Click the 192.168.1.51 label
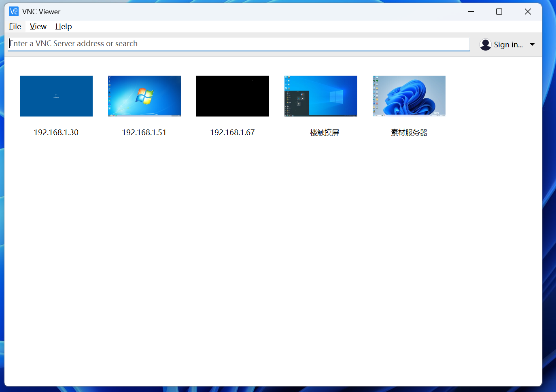 [x=144, y=133]
